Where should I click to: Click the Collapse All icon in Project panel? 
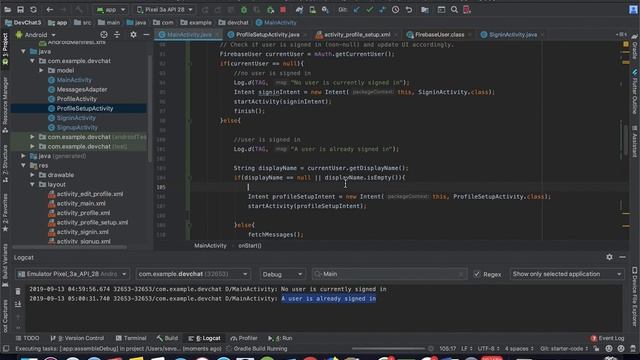(117, 35)
